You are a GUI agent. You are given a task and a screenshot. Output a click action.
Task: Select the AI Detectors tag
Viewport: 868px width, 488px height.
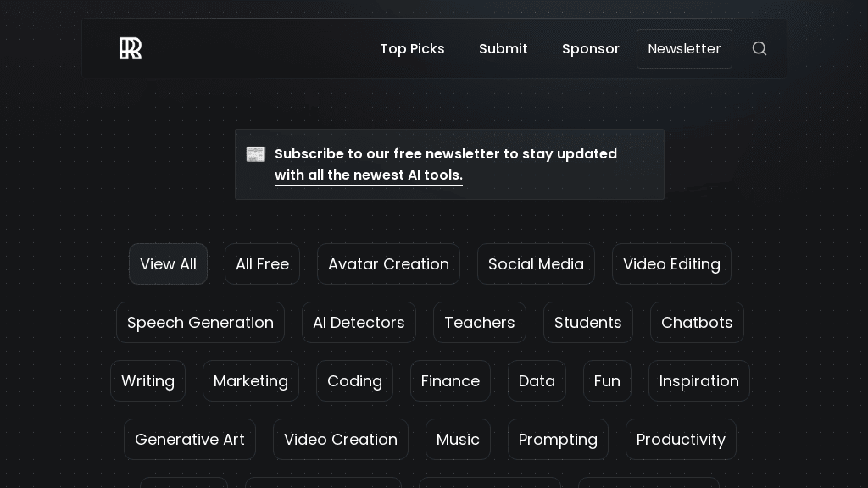(359, 323)
